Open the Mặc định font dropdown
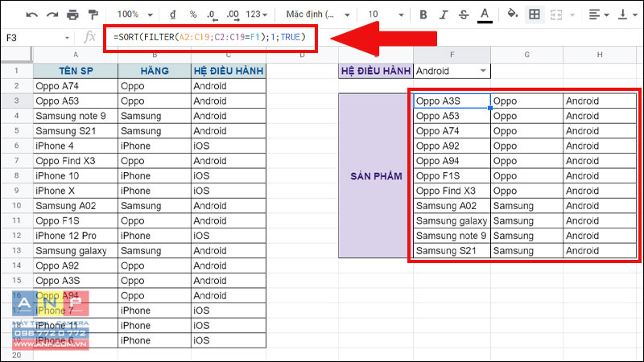This screenshot has height=362, width=644. pos(317,14)
